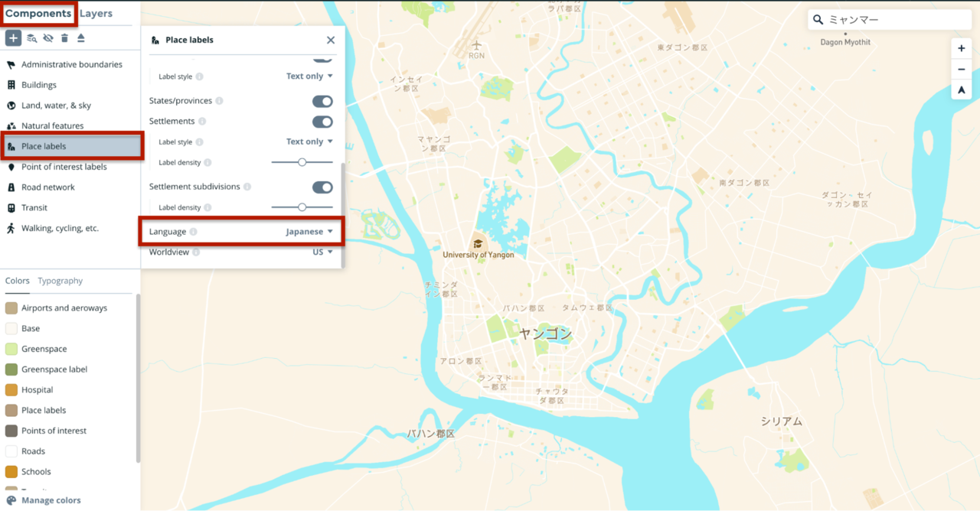Switch to the Typography tab
The image size is (980, 511).
pyautogui.click(x=60, y=281)
